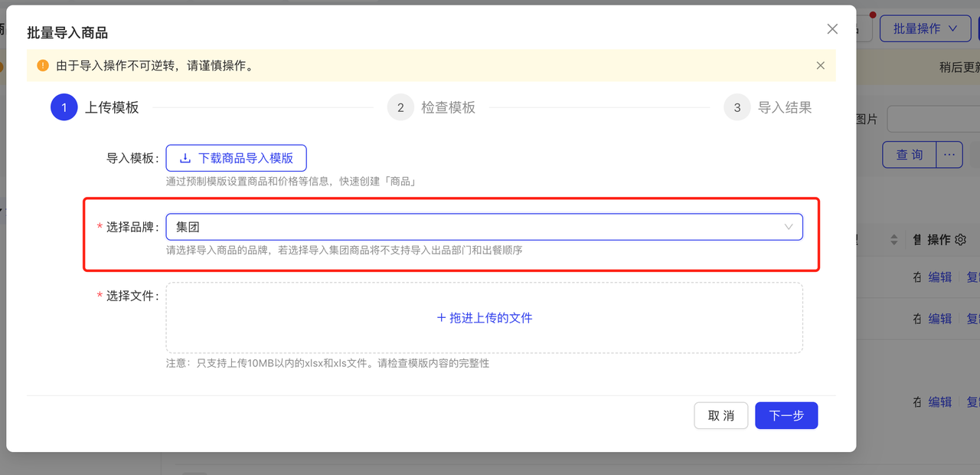The image size is (980, 475).
Task: Select step 导入结果
Action: click(768, 107)
